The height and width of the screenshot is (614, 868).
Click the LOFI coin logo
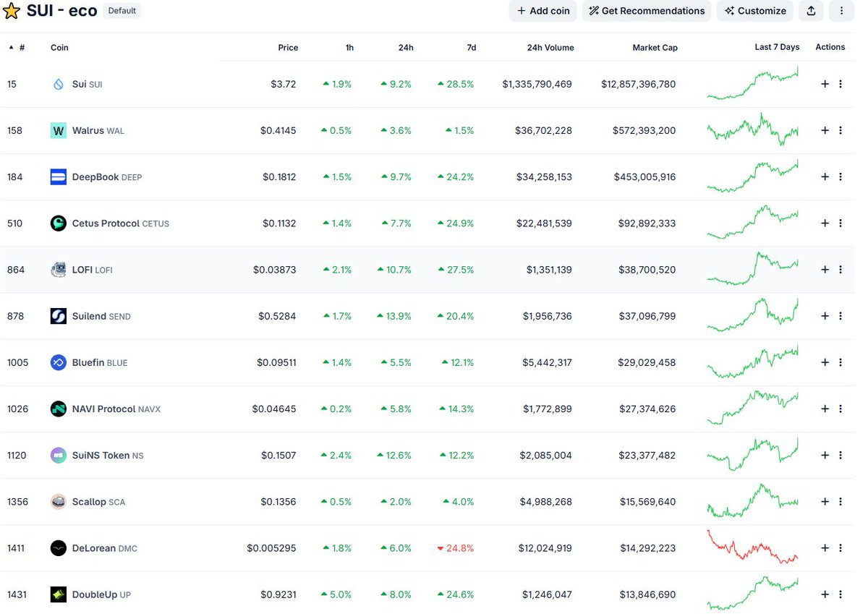tap(59, 270)
